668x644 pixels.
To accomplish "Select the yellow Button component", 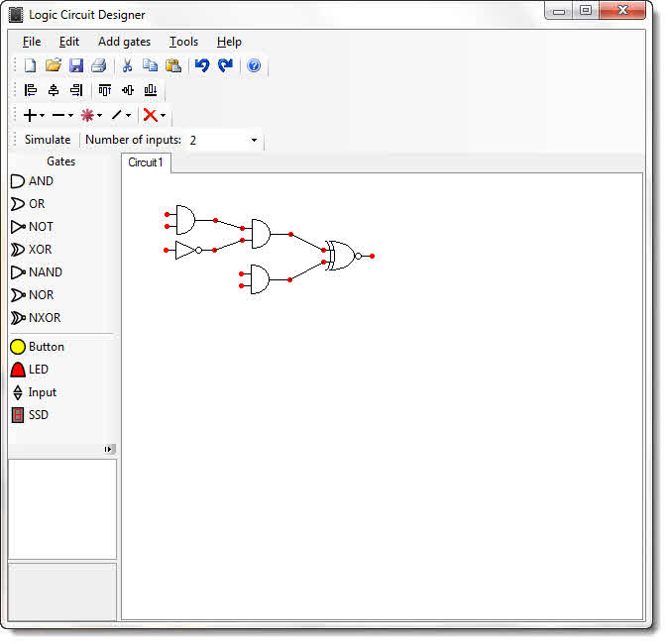I will click(37, 347).
